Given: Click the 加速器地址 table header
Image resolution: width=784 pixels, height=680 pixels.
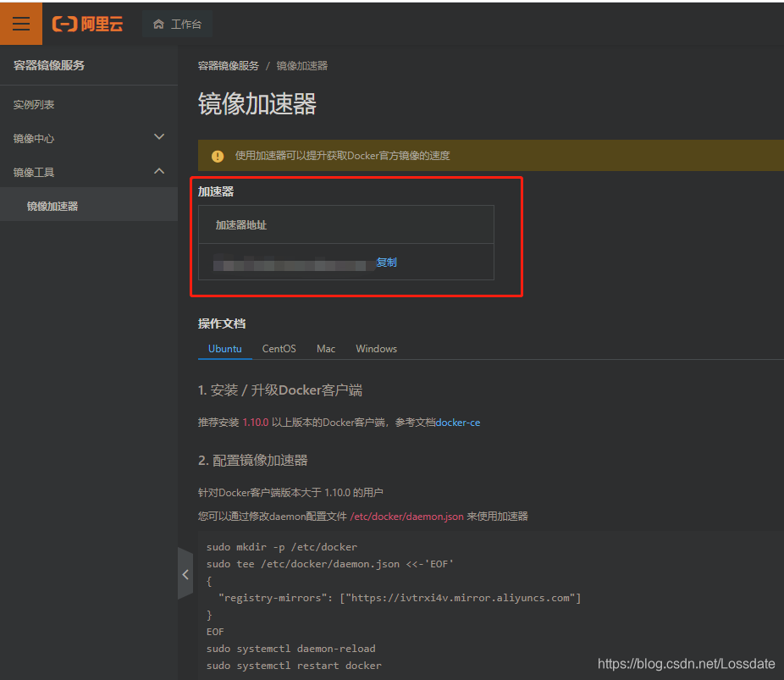Looking at the screenshot, I should 346,224.
